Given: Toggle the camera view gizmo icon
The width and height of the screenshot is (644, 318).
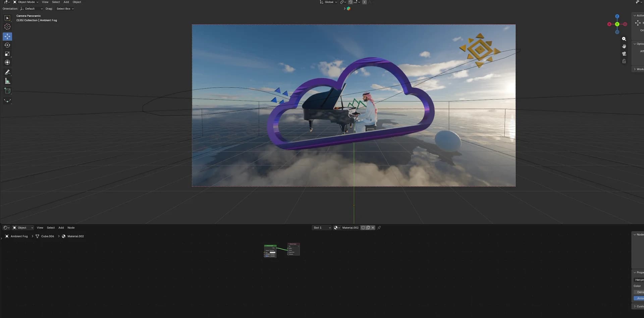Looking at the screenshot, I should 624,54.
